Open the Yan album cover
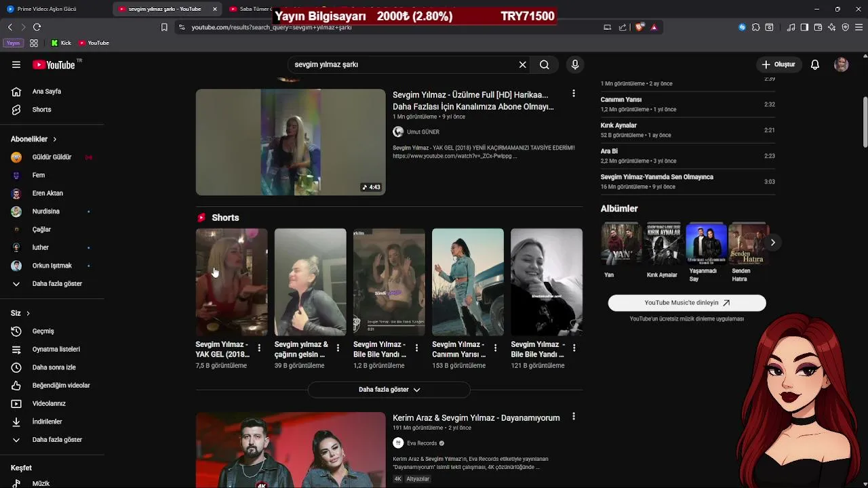The image size is (868, 488). [x=621, y=243]
